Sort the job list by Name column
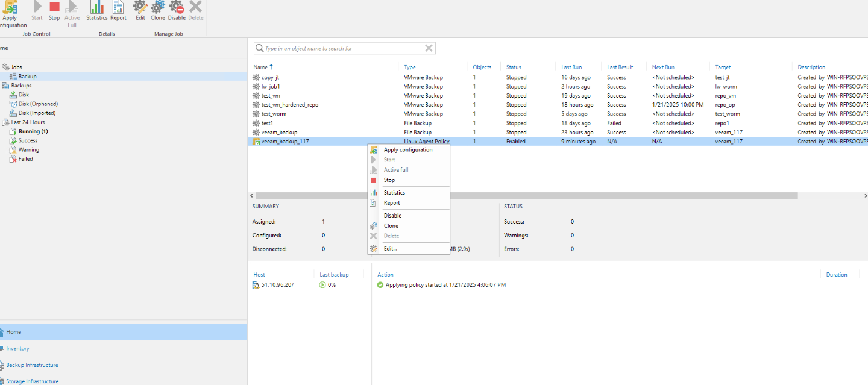The width and height of the screenshot is (868, 385). pos(260,67)
